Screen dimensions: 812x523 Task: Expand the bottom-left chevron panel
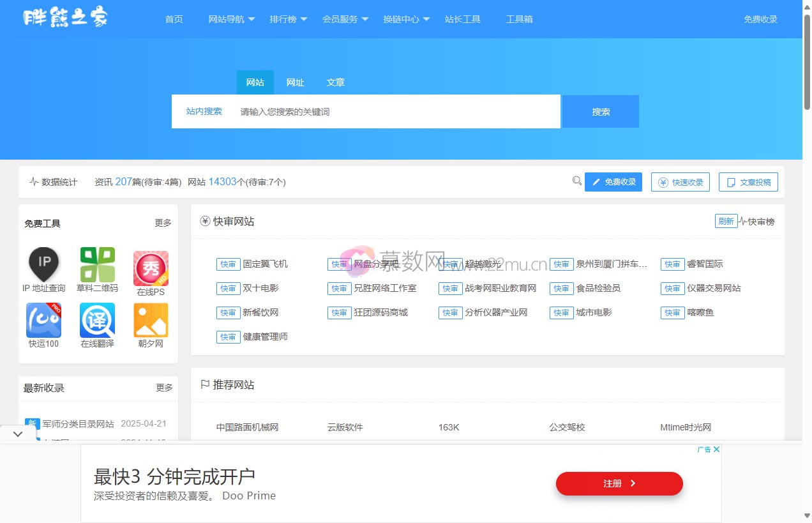pyautogui.click(x=18, y=434)
